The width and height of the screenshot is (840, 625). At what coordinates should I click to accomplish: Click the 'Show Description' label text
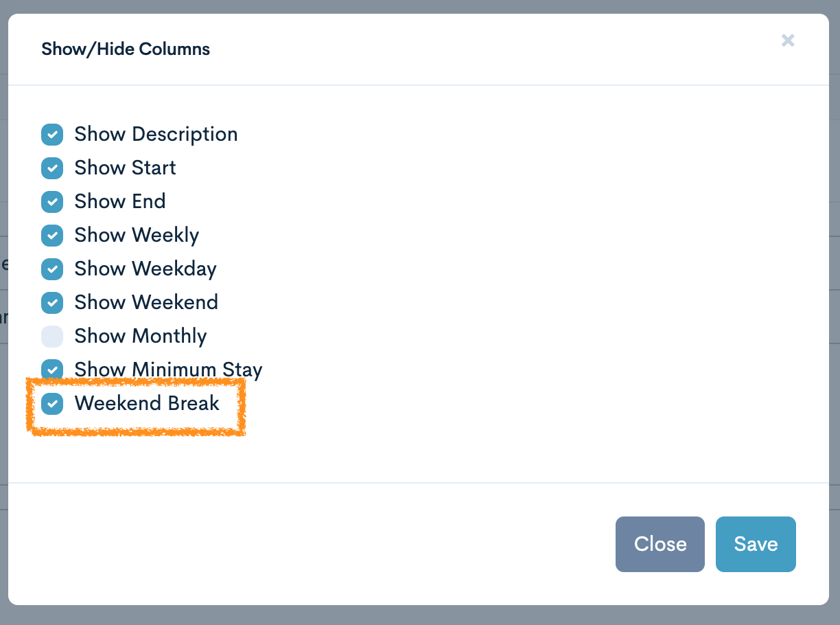click(x=156, y=135)
